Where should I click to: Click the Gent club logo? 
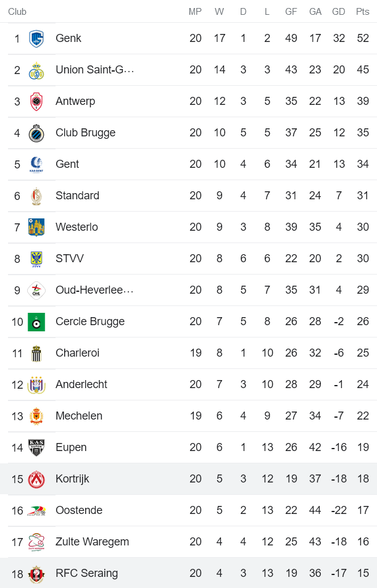pyautogui.click(x=36, y=165)
